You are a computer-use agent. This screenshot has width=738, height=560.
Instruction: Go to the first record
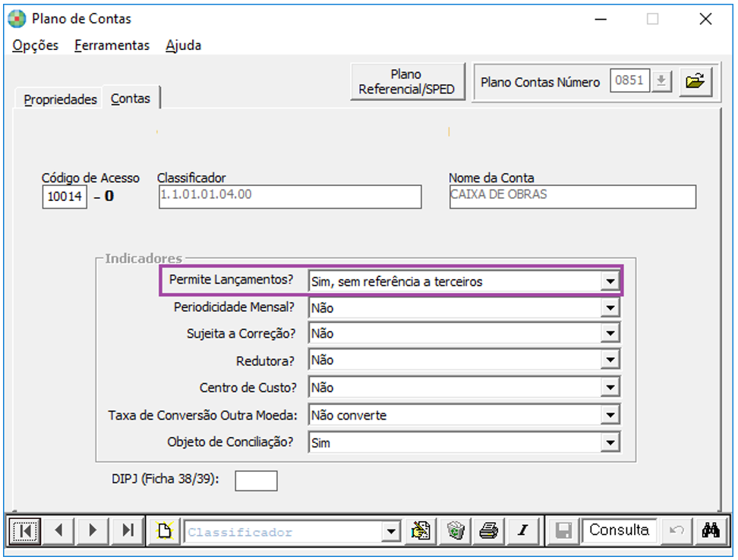point(25,531)
